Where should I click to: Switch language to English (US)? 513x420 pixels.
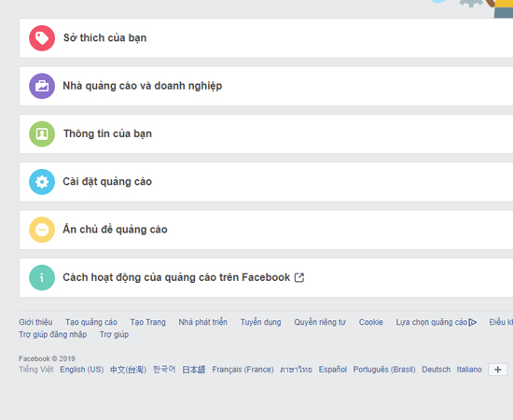pyautogui.click(x=82, y=370)
